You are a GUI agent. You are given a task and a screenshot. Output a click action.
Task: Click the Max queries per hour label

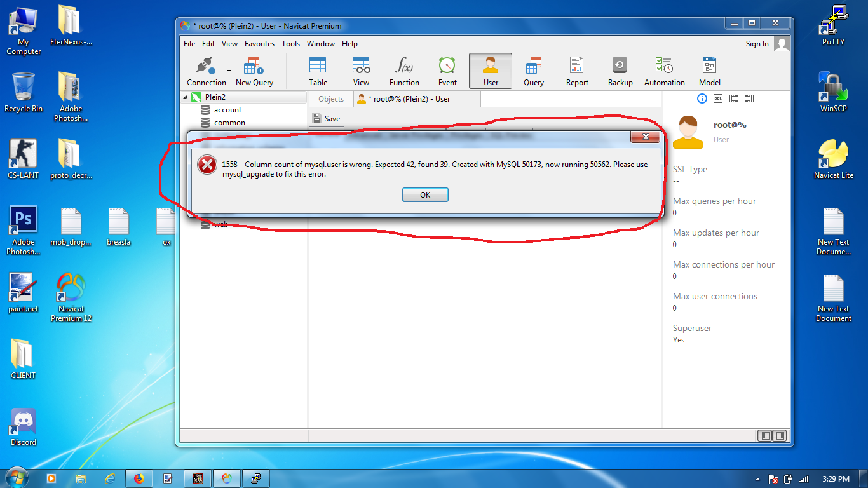pyautogui.click(x=714, y=201)
